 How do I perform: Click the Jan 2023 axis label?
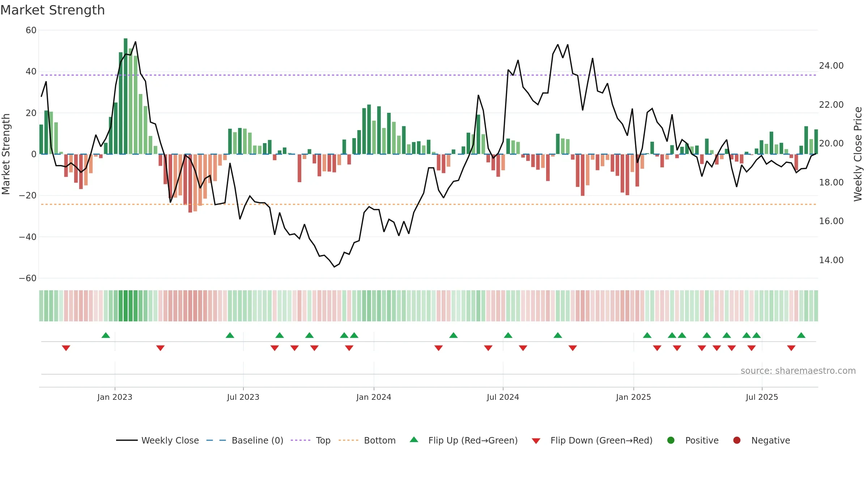pyautogui.click(x=115, y=397)
